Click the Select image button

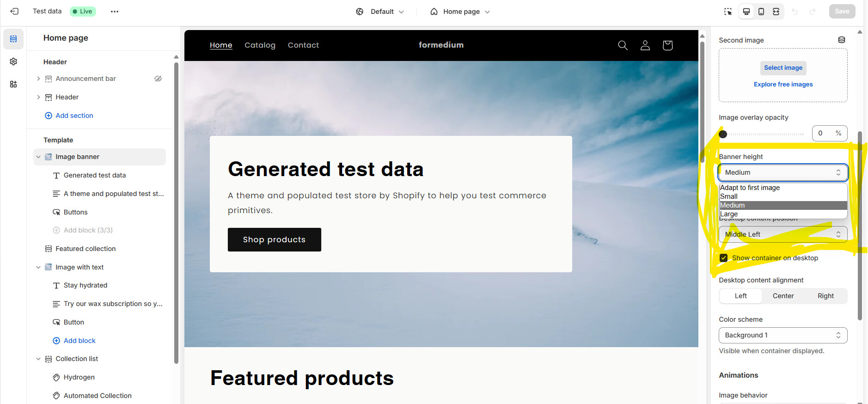tap(783, 68)
